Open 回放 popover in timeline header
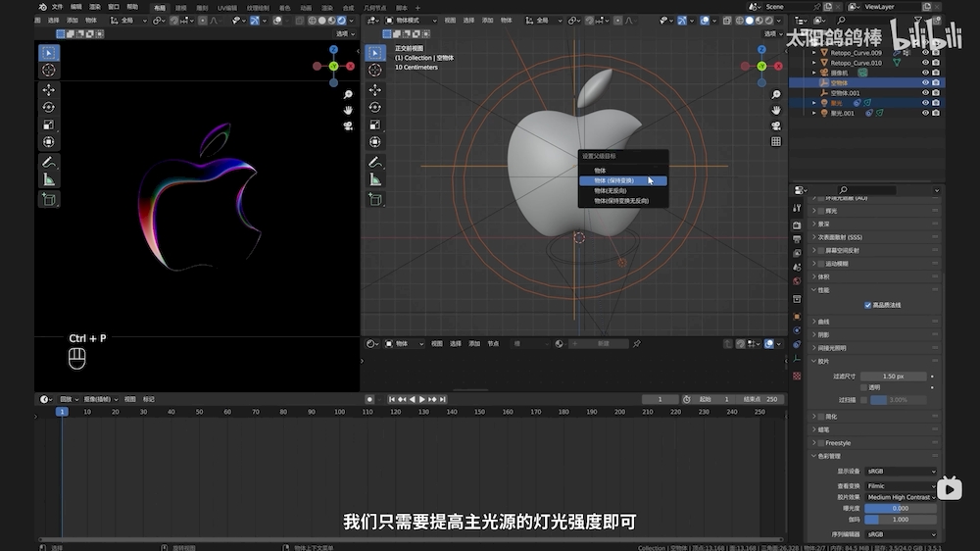980x551 pixels. pos(69,399)
